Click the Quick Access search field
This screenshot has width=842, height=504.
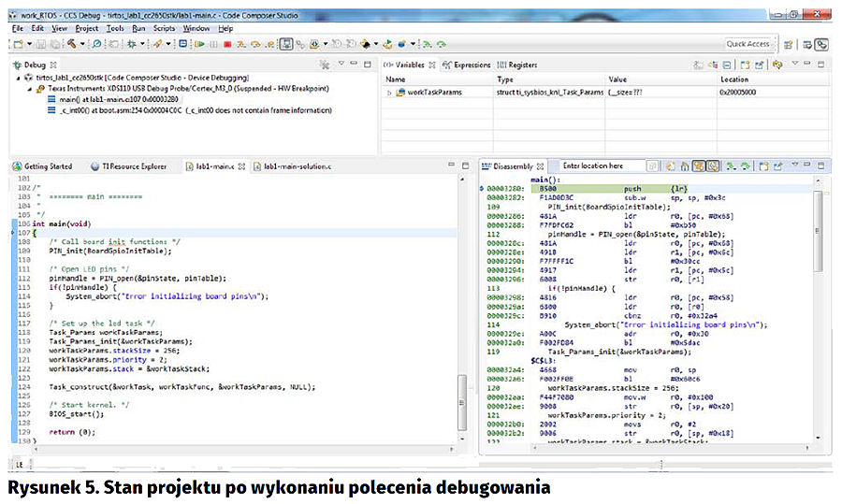point(748,44)
